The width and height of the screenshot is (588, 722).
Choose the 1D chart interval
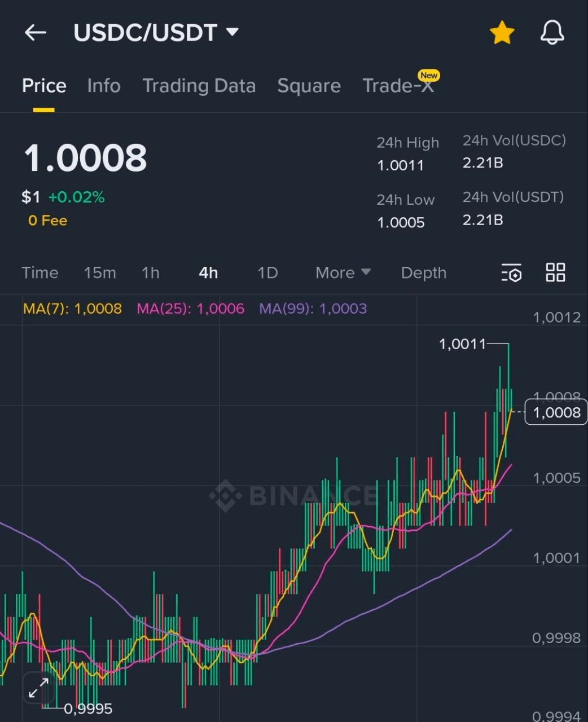tap(267, 273)
